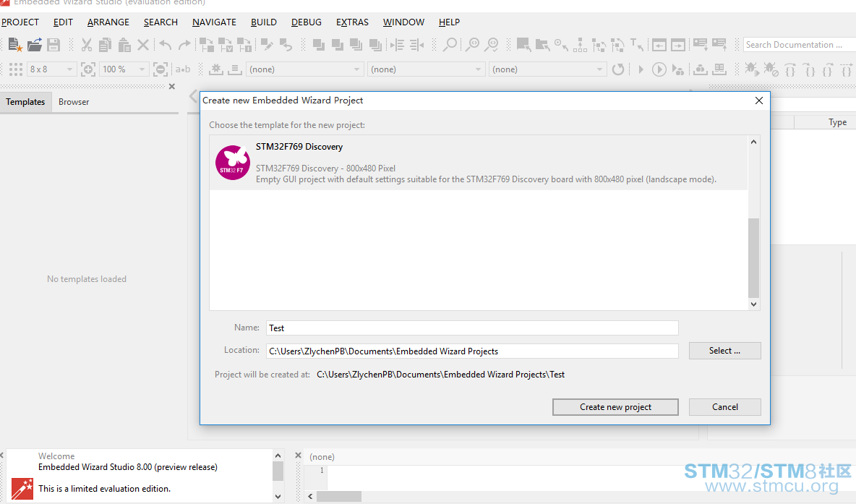
Task: Click the horizontal scrollbar thumb in code panel
Action: pos(339,496)
